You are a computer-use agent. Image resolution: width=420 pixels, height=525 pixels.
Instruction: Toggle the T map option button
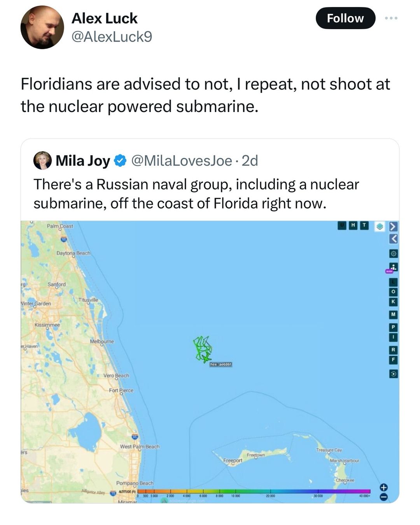[364, 225]
